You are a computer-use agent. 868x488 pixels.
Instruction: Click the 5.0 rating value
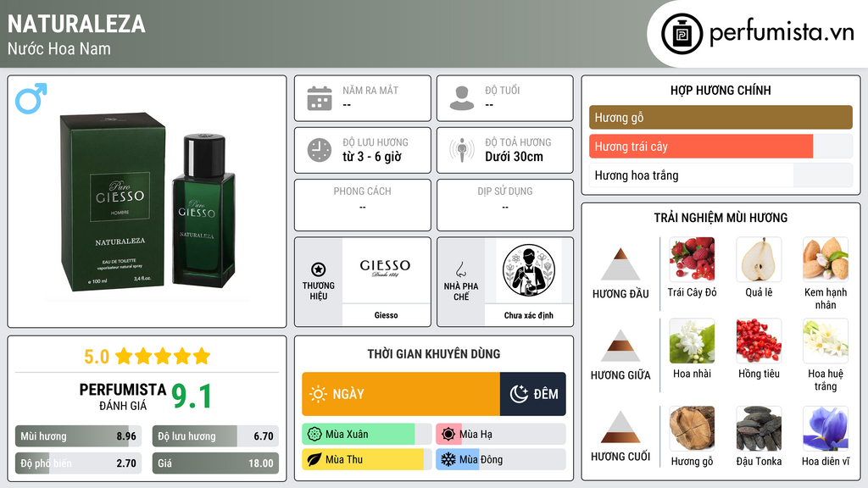pyautogui.click(x=97, y=357)
